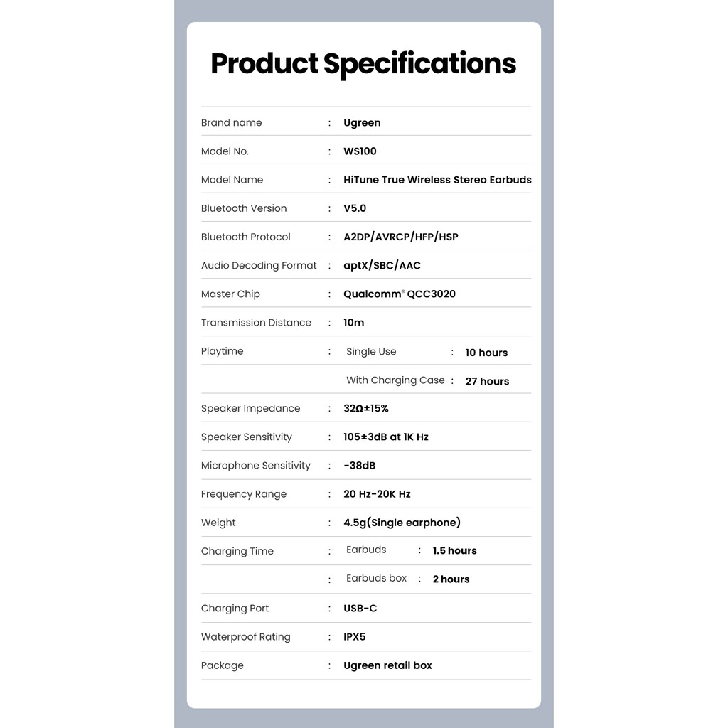Image resolution: width=728 pixels, height=728 pixels.
Task: Click the HiTune True Wireless Stereo Earbuds text
Action: click(437, 180)
